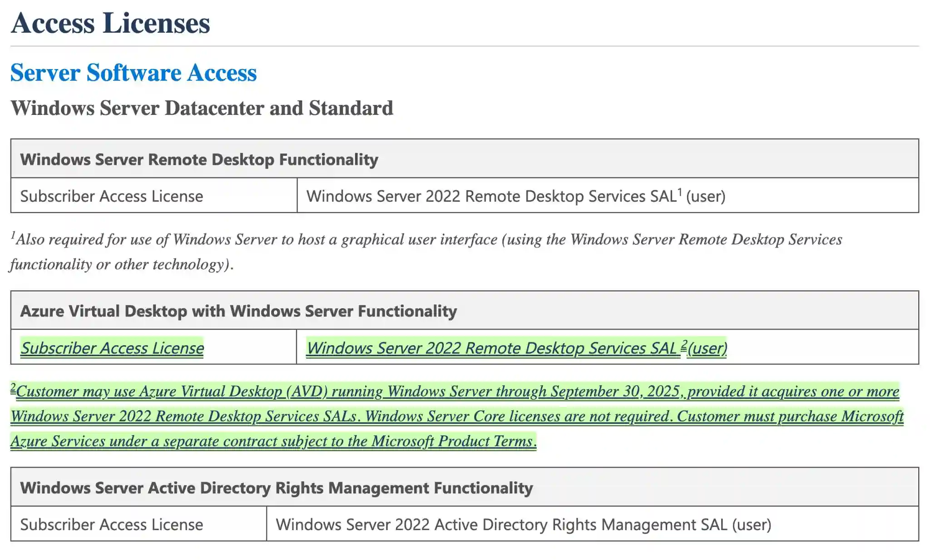930x560 pixels.
Task: Click the Active Directory Rights Management Functionality header
Action: pyautogui.click(x=276, y=488)
